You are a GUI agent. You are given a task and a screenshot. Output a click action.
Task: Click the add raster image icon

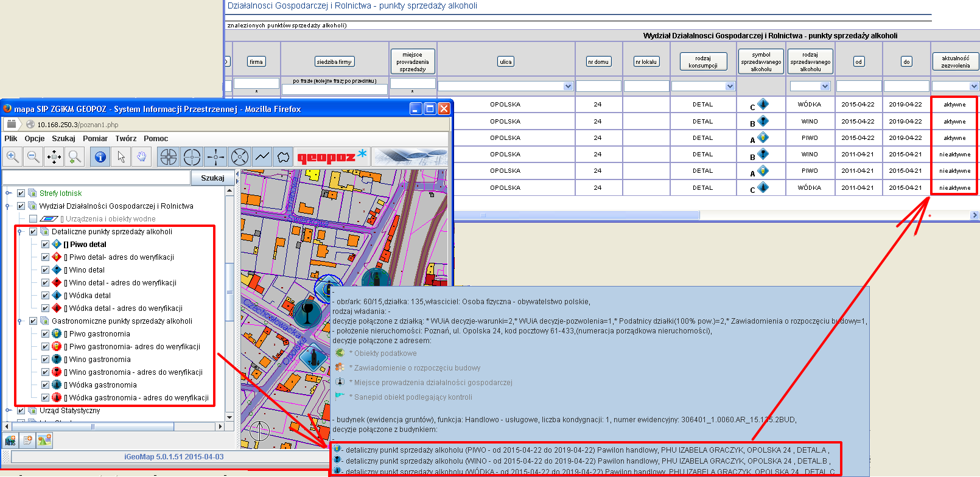coord(44,440)
